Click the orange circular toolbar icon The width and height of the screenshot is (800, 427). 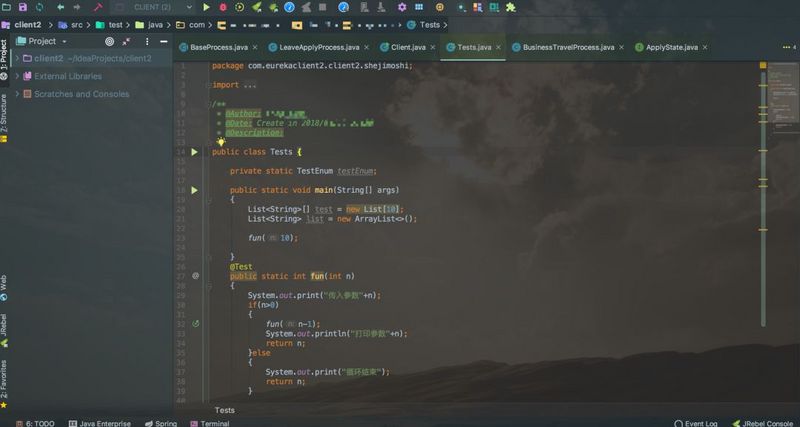click(x=440, y=7)
